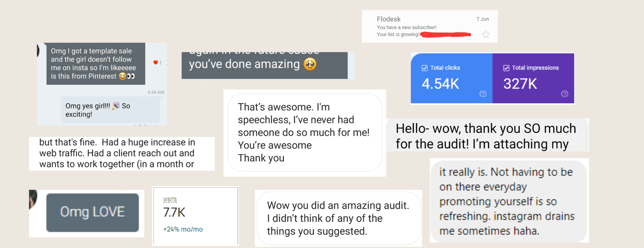
Task: Toggle the Total impressions checkbox
Action: coord(506,67)
